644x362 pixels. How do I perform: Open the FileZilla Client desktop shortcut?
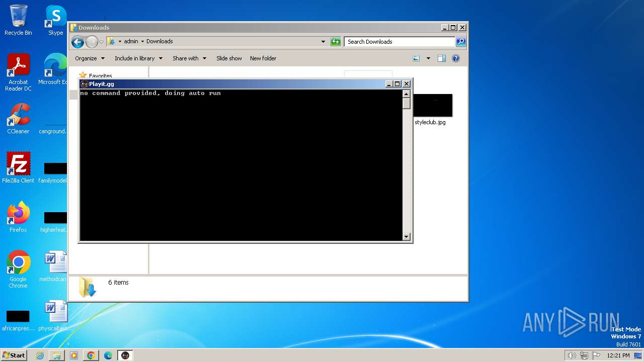(x=18, y=168)
